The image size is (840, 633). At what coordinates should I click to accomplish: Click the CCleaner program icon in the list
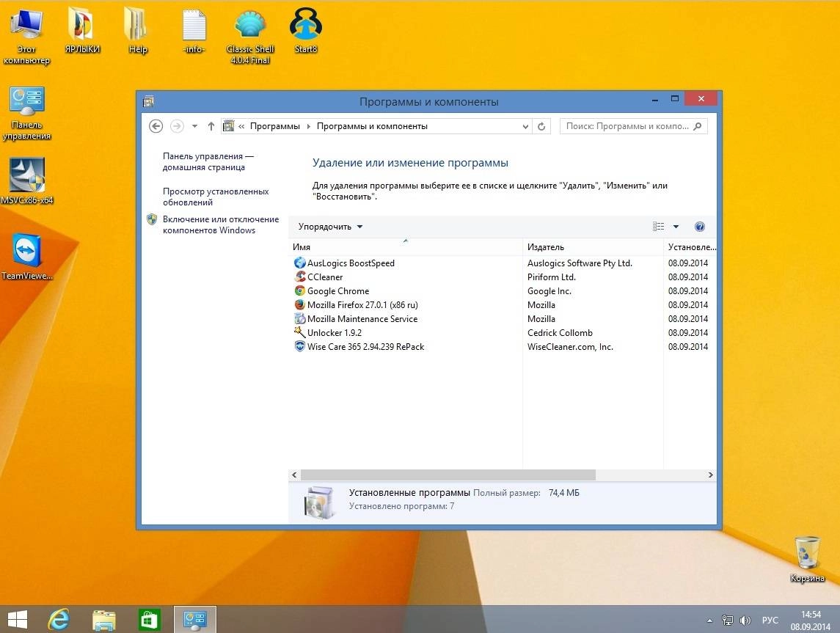(x=299, y=277)
